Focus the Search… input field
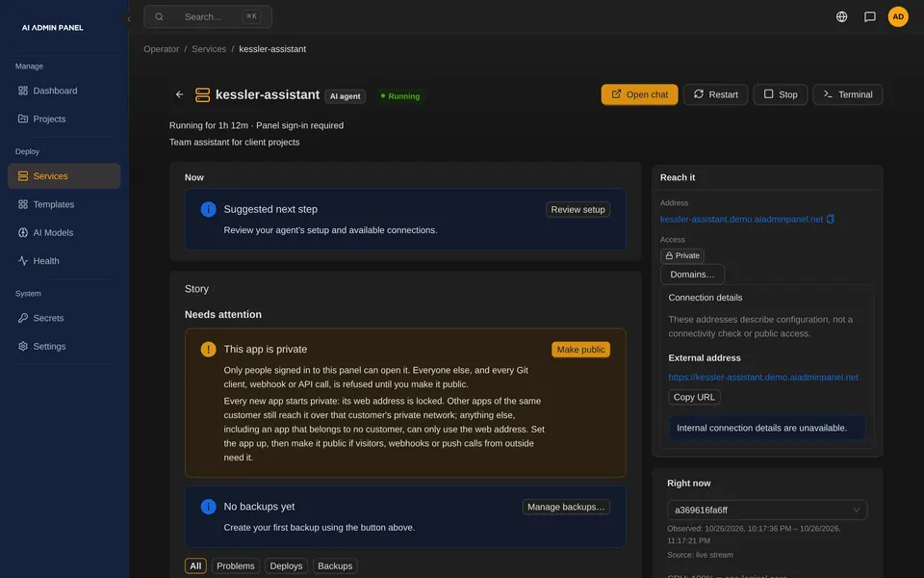Viewport: 924px width, 578px height. click(x=208, y=16)
